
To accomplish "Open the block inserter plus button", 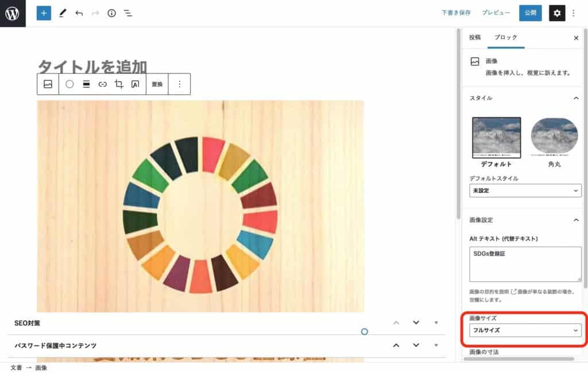I will click(44, 13).
